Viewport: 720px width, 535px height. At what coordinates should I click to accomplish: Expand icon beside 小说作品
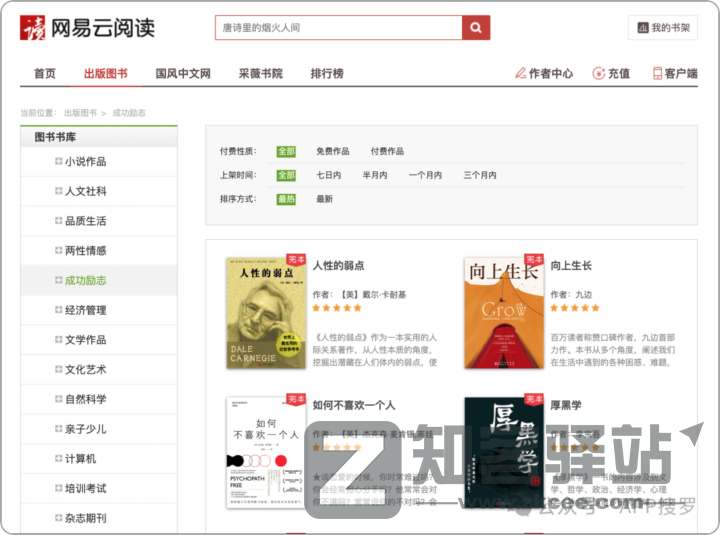58,161
